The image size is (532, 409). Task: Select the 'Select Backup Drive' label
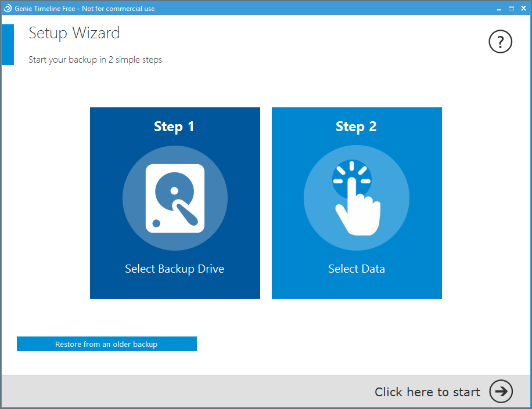coord(174,269)
